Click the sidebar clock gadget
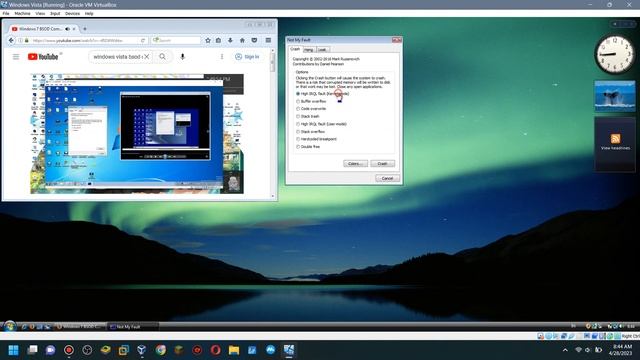Screen dimensions: 640x360 615,55
